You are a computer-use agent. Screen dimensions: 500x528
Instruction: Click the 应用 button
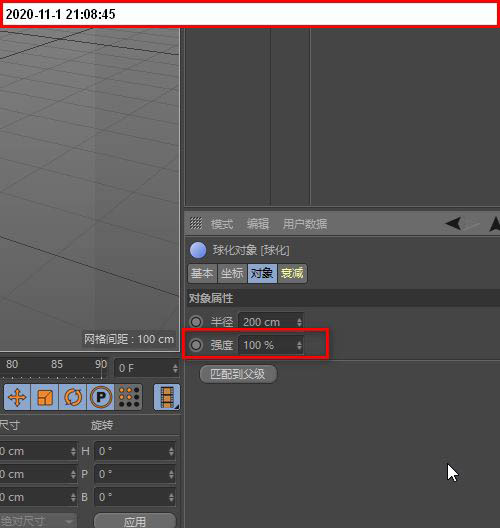coord(135,521)
